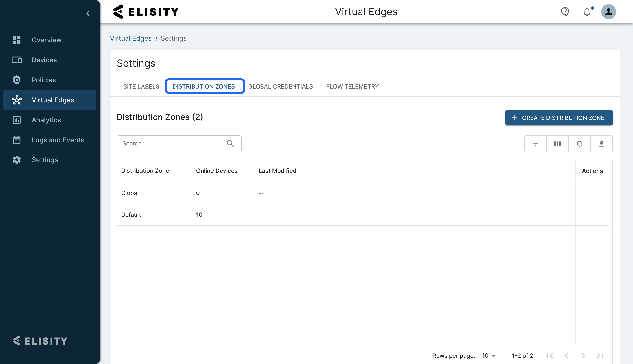Click Create Distribution Zone button

click(559, 118)
